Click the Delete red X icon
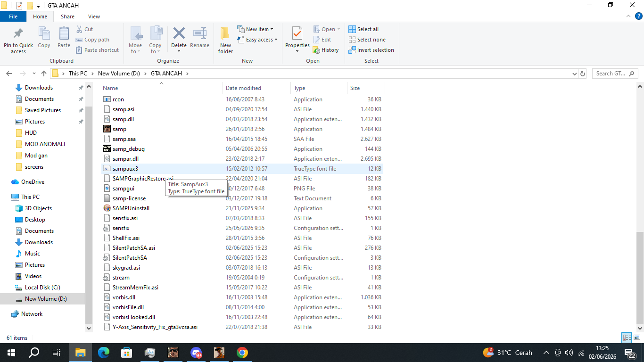 [179, 33]
